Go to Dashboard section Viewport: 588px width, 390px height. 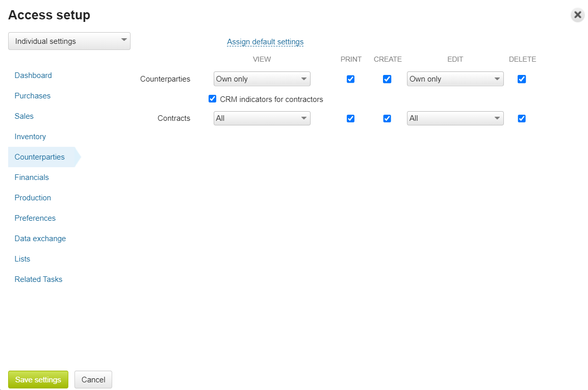pyautogui.click(x=33, y=75)
